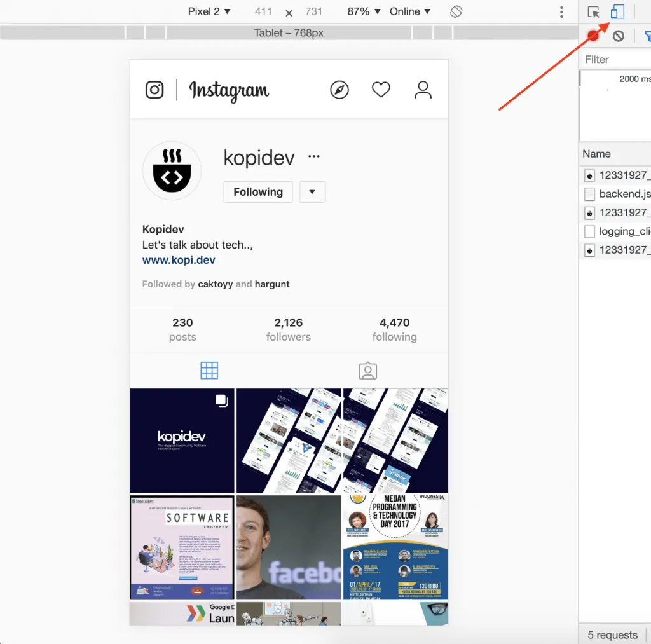Toggle the device toolbar icon
Screen dimensions: 651x644
click(x=617, y=12)
